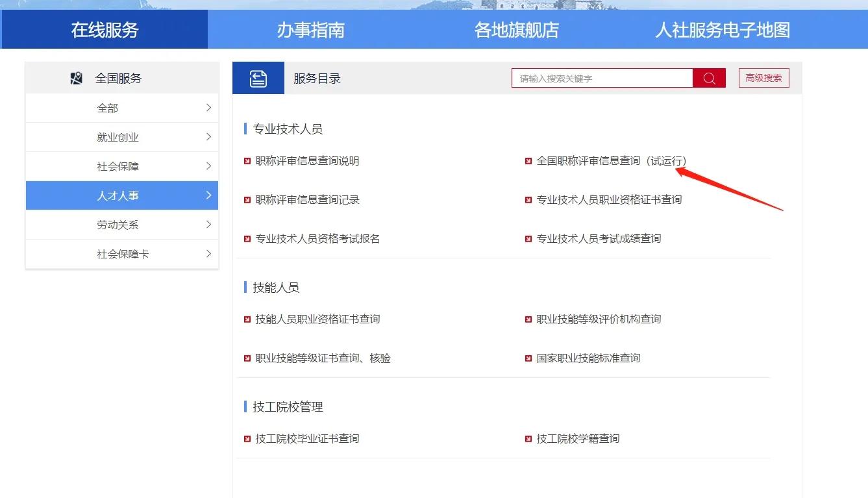Expand the 社会保障卡 category
Screen dimensions: 868x498
pos(121,254)
